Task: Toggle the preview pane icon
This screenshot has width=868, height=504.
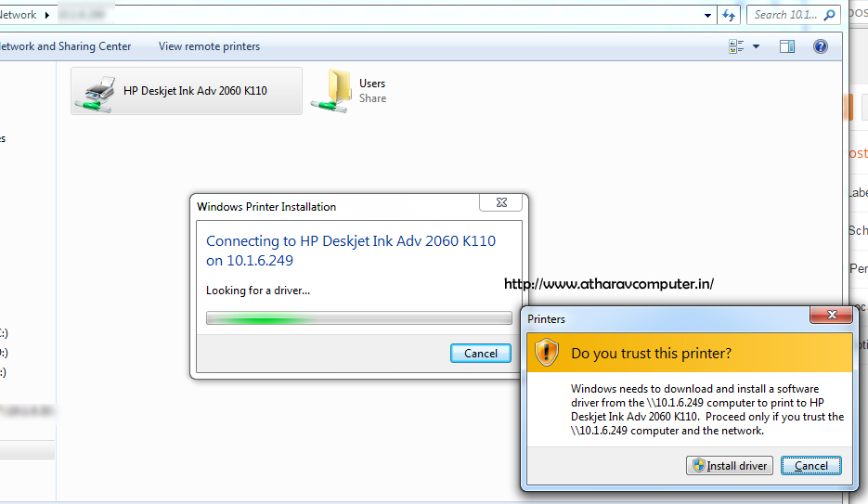Action: [x=787, y=46]
